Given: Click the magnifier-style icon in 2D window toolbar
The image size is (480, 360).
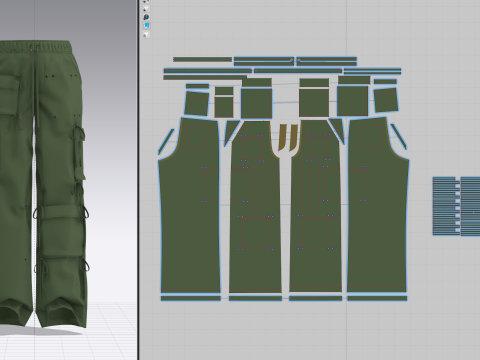Looking at the screenshot, I should click(146, 17).
